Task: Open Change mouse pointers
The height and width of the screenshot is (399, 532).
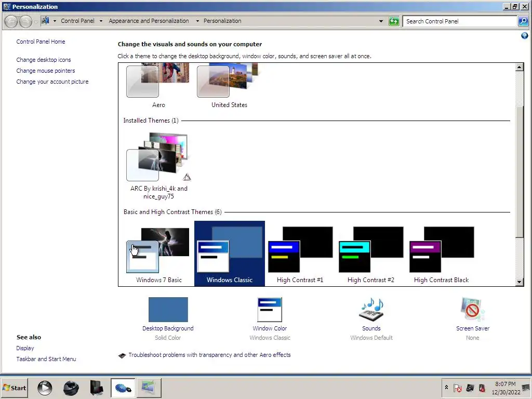Action: 46,71
